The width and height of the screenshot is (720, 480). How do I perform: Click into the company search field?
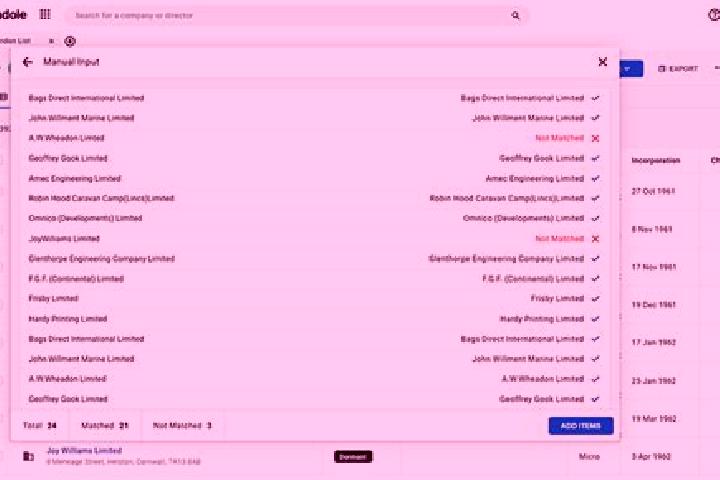click(x=289, y=16)
